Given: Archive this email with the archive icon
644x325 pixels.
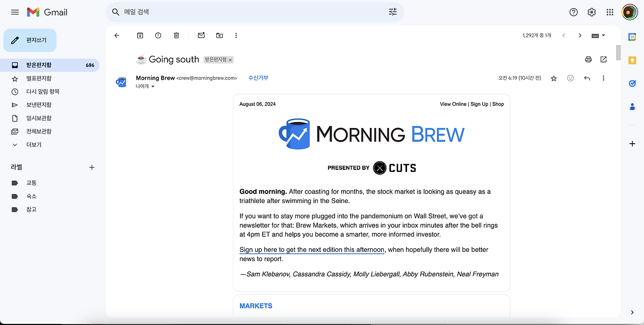Looking at the screenshot, I should point(140,35).
